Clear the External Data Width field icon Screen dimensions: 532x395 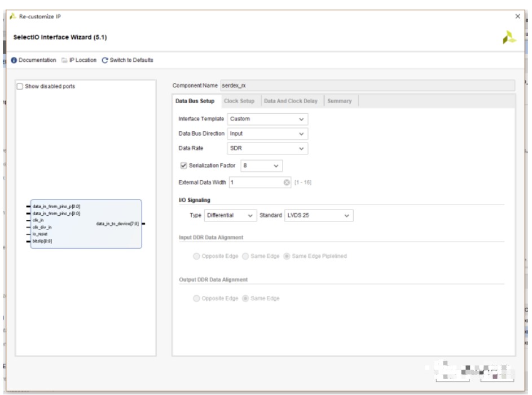tap(287, 182)
